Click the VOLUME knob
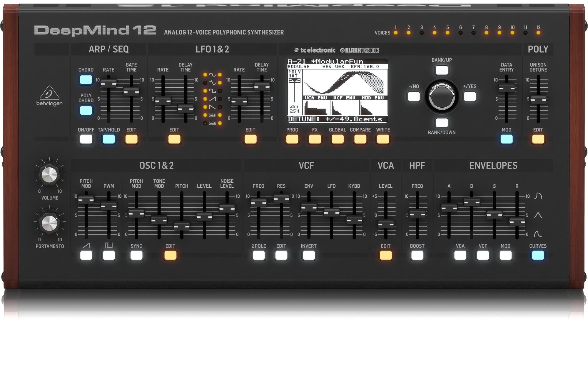 pyautogui.click(x=50, y=175)
